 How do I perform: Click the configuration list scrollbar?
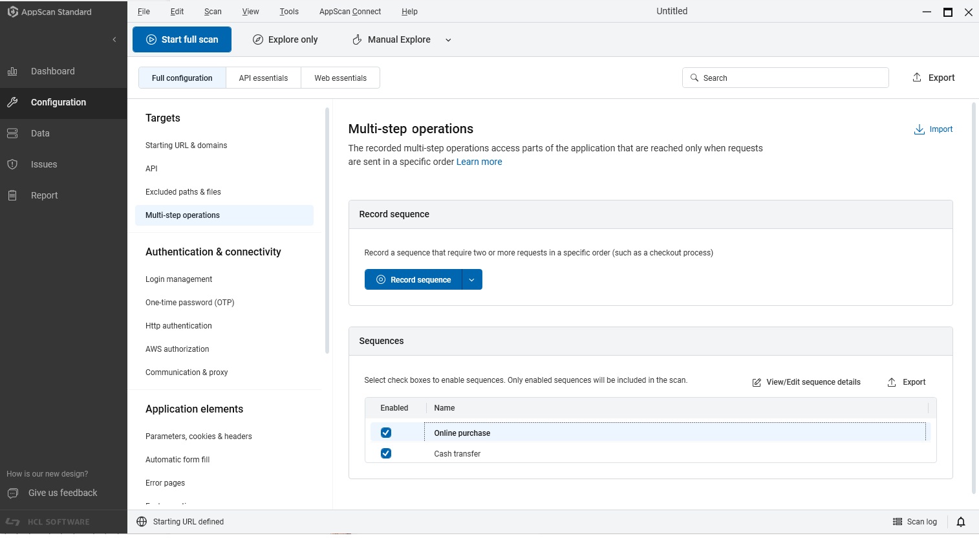(x=327, y=231)
